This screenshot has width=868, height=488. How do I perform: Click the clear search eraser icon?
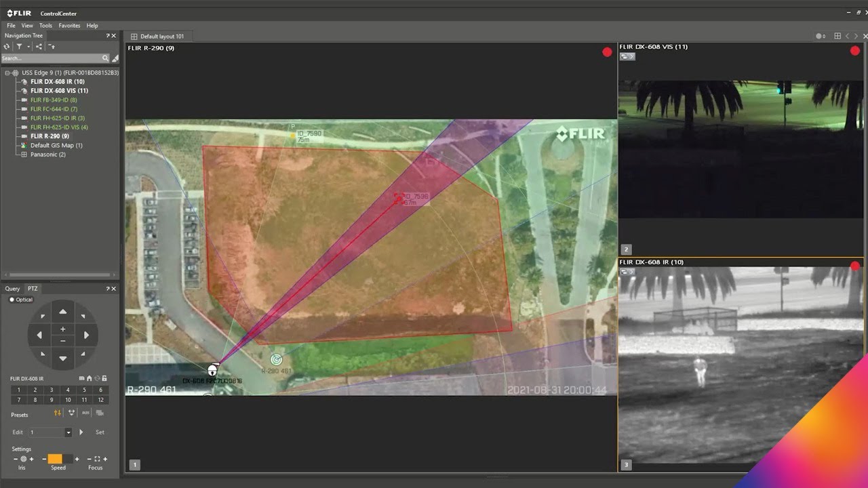pyautogui.click(x=115, y=58)
